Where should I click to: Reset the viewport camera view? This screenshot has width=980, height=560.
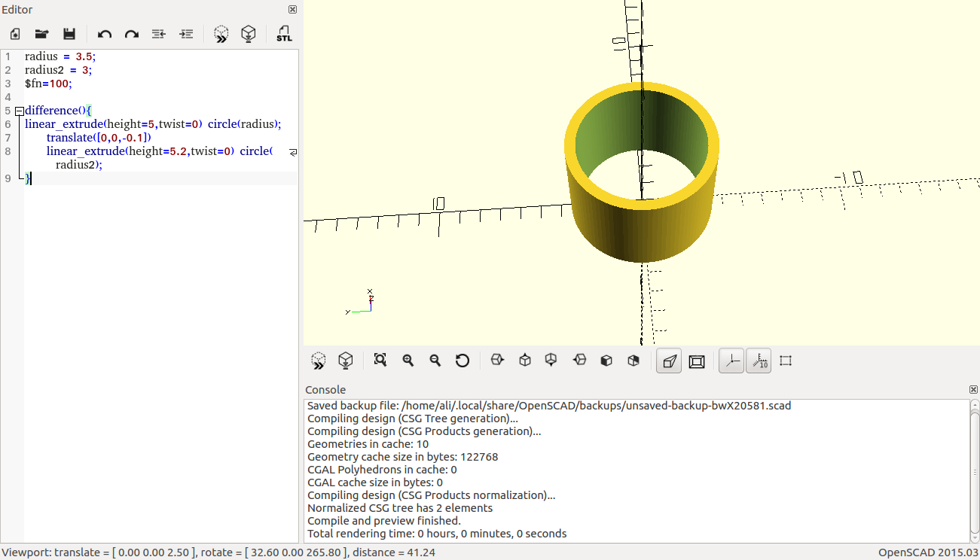463,361
